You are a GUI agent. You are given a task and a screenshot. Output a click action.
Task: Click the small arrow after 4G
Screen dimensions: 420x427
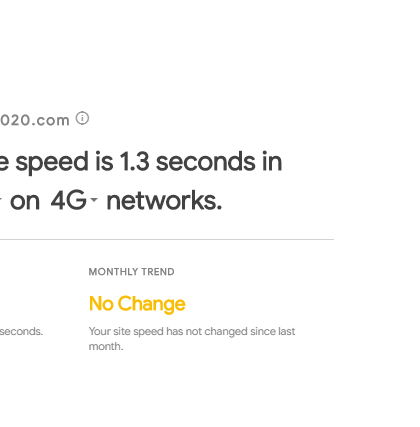point(94,200)
